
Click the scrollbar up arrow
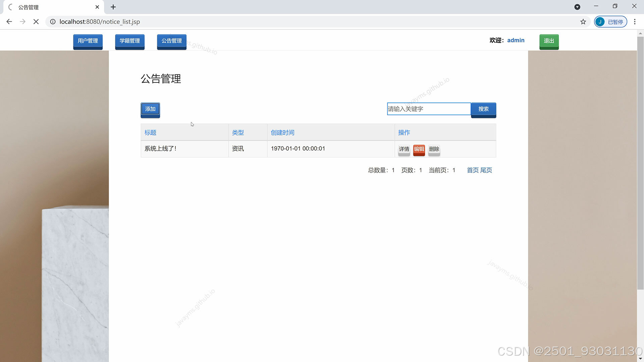[640, 33]
